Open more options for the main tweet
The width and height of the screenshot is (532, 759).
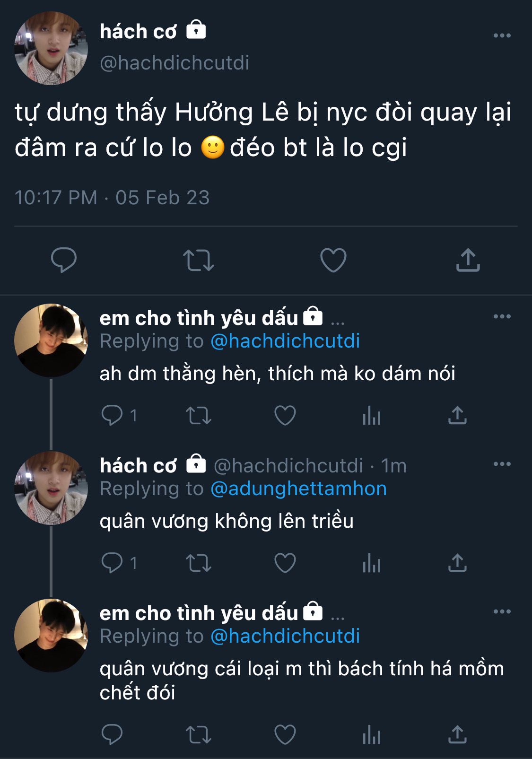[502, 35]
